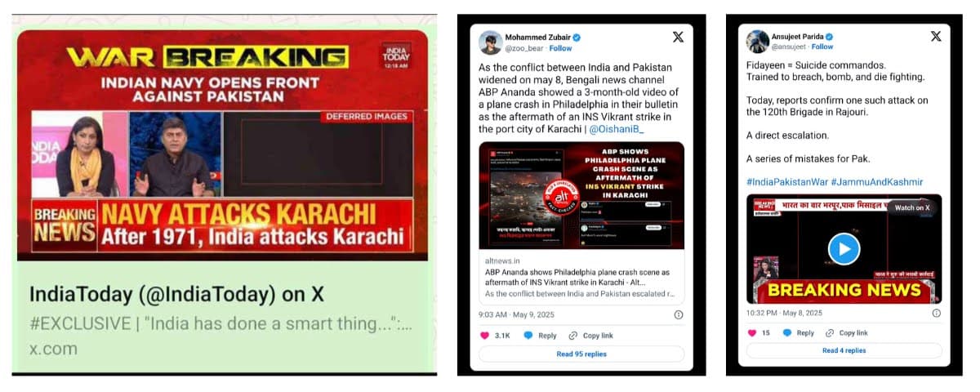Click Mohammed Zubair's profile avatar
The width and height of the screenshot is (980, 392).
pyautogui.click(x=490, y=42)
